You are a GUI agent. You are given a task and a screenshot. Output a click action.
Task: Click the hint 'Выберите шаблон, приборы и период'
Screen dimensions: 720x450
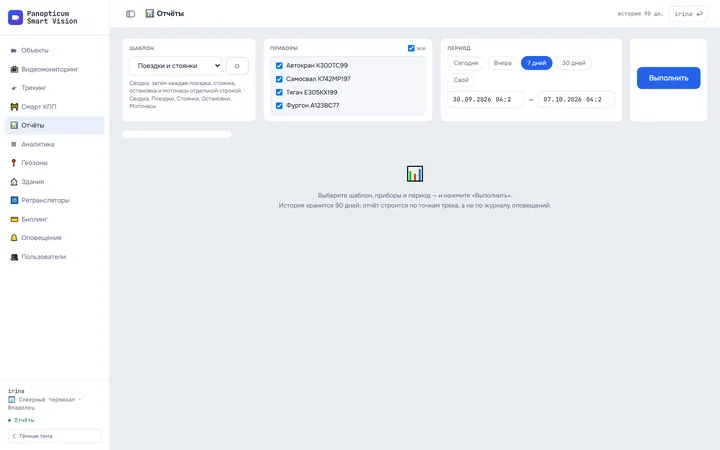[x=415, y=195]
